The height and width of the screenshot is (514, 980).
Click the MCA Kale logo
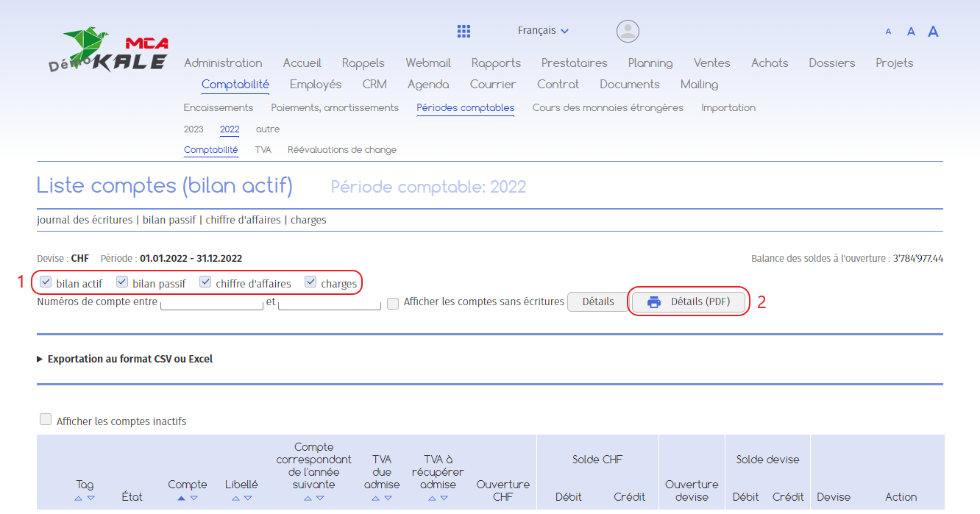coord(110,50)
